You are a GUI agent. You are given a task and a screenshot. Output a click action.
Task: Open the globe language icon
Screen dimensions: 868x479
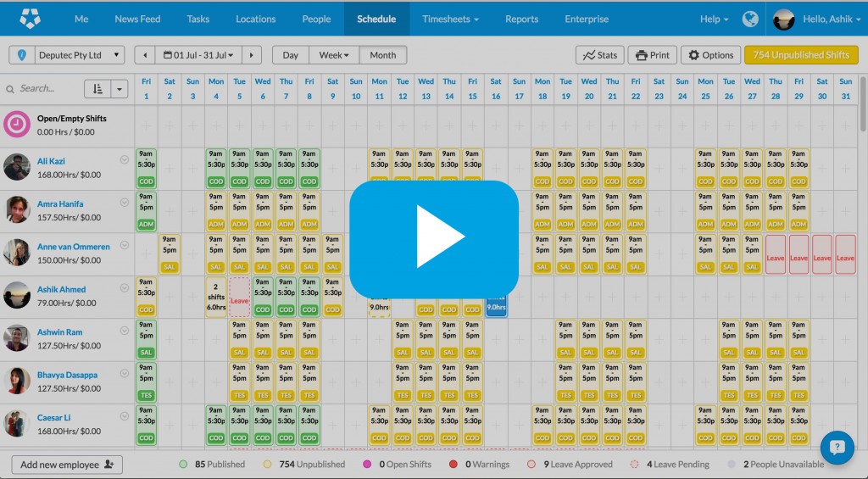[x=749, y=19]
